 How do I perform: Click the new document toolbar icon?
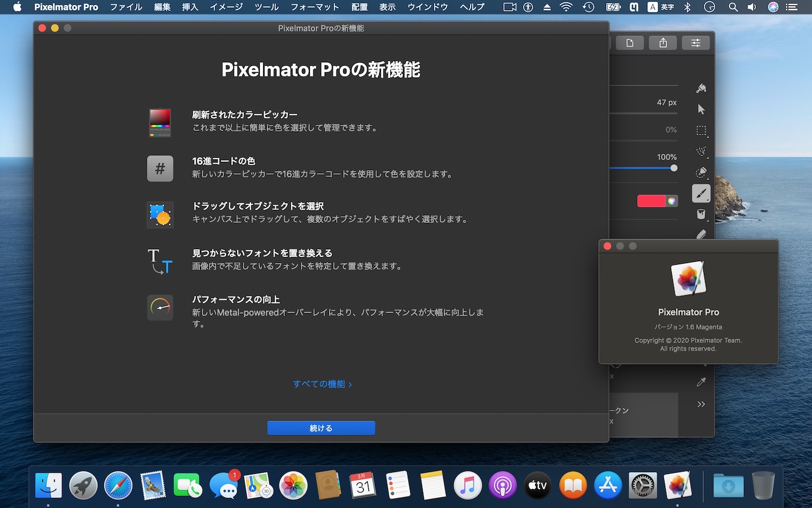[630, 42]
